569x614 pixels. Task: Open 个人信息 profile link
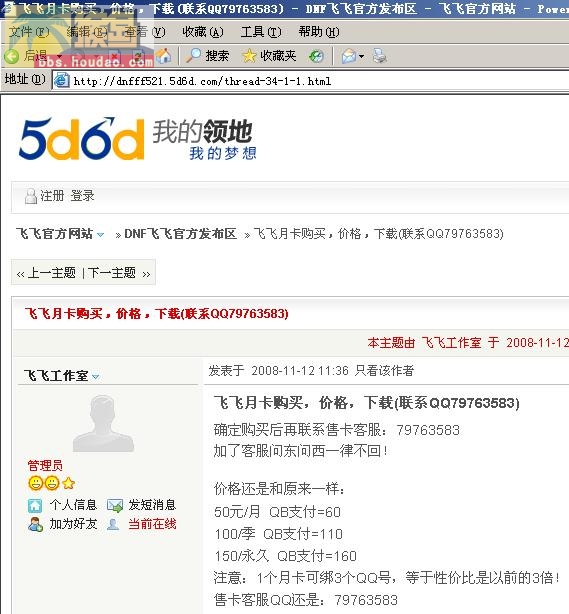[x=73, y=505]
